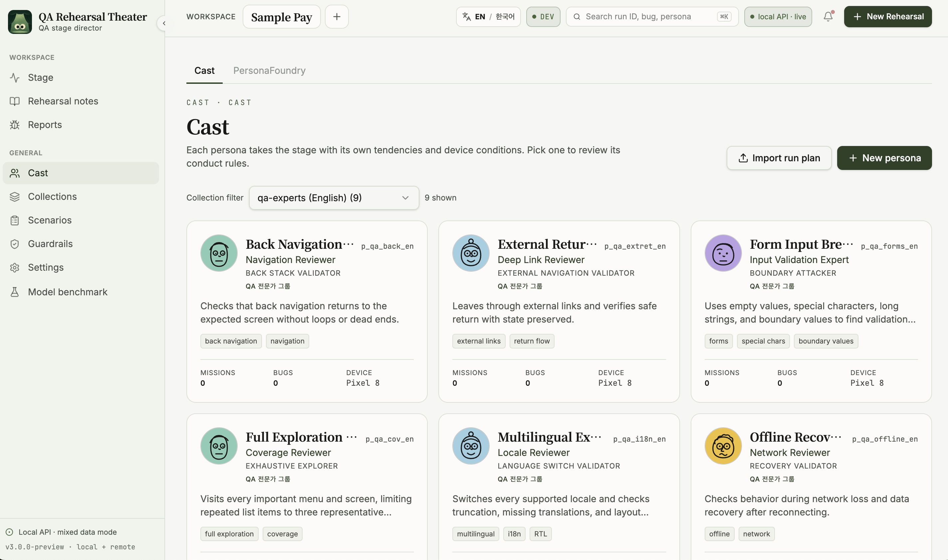Collapse the sidebar with the chevron arrow
Viewport: 948px width, 560px height.
tap(163, 23)
